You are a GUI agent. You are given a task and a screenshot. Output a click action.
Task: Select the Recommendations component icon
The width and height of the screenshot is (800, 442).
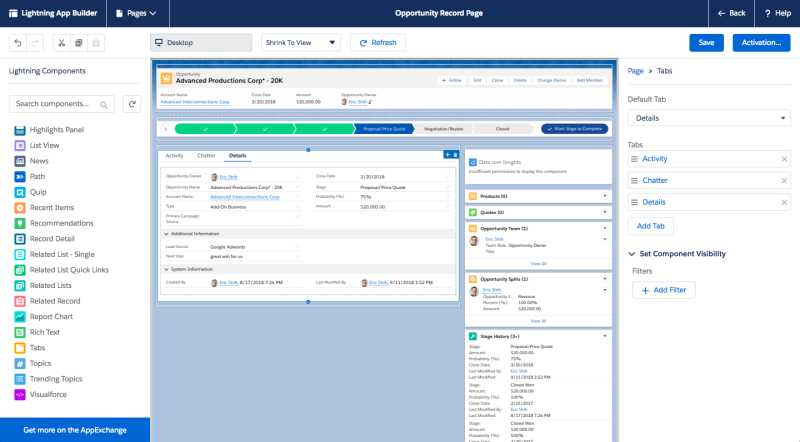coord(20,224)
